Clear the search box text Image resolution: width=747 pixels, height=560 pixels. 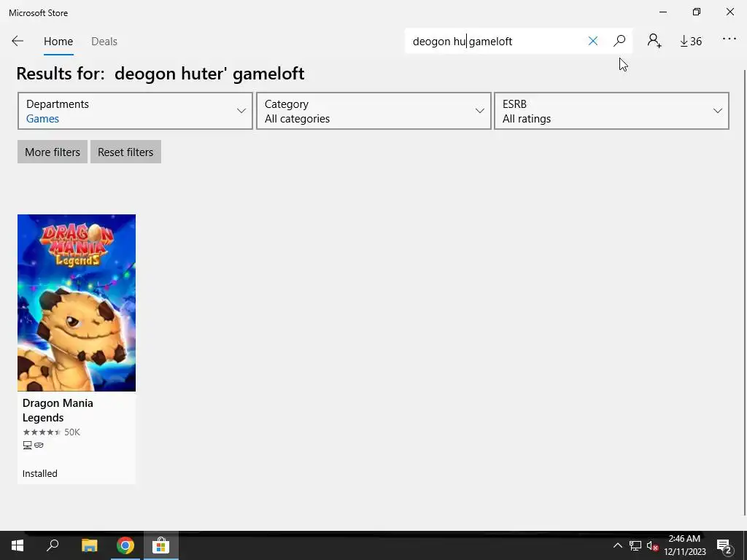(592, 42)
